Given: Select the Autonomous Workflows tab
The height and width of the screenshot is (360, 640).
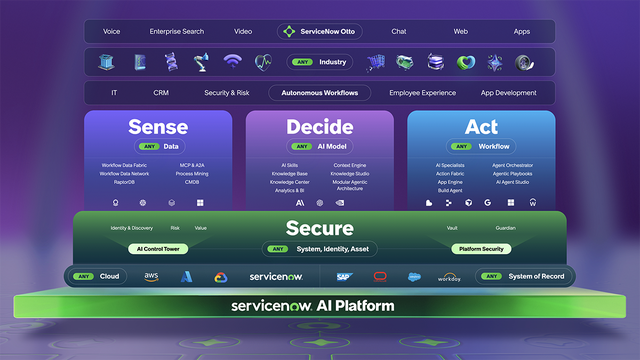Looking at the screenshot, I should [x=320, y=93].
